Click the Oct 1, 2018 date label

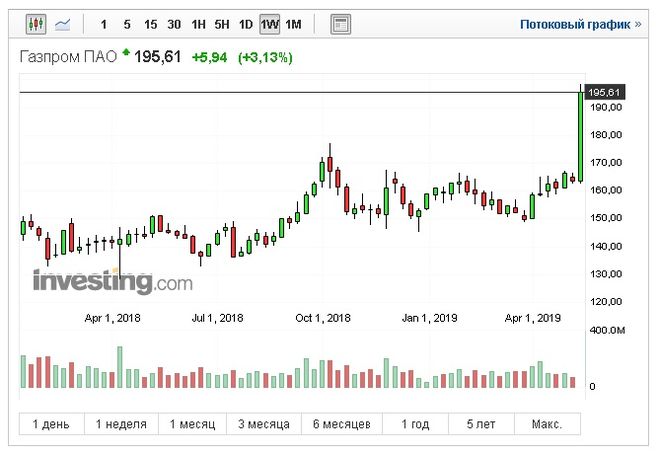tap(323, 318)
